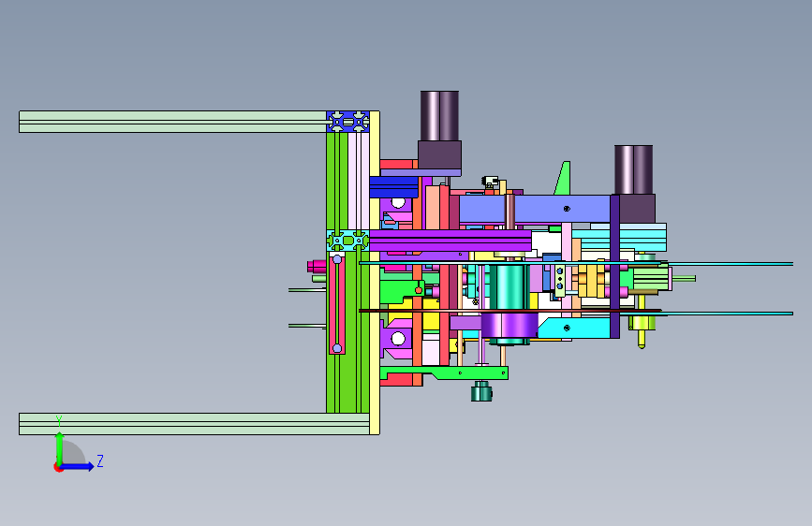Viewport: 812px width, 526px height.
Task: Select the Z label on the coordinate triad
Action: point(100,460)
